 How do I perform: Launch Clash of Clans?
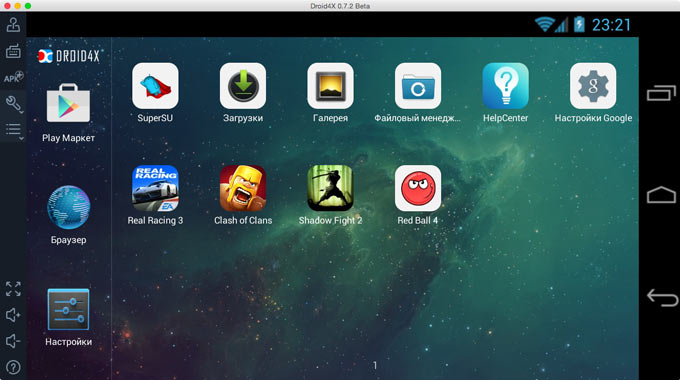[x=243, y=188]
